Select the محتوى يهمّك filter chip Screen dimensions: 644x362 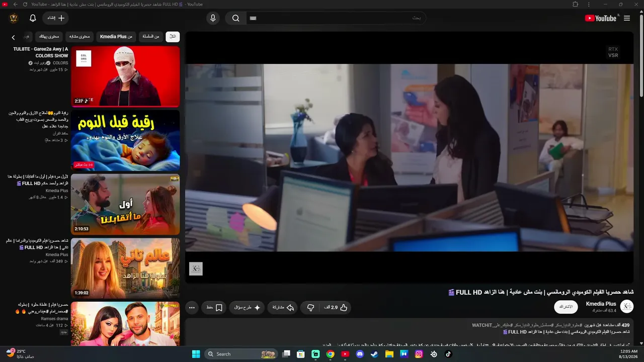pyautogui.click(x=49, y=36)
